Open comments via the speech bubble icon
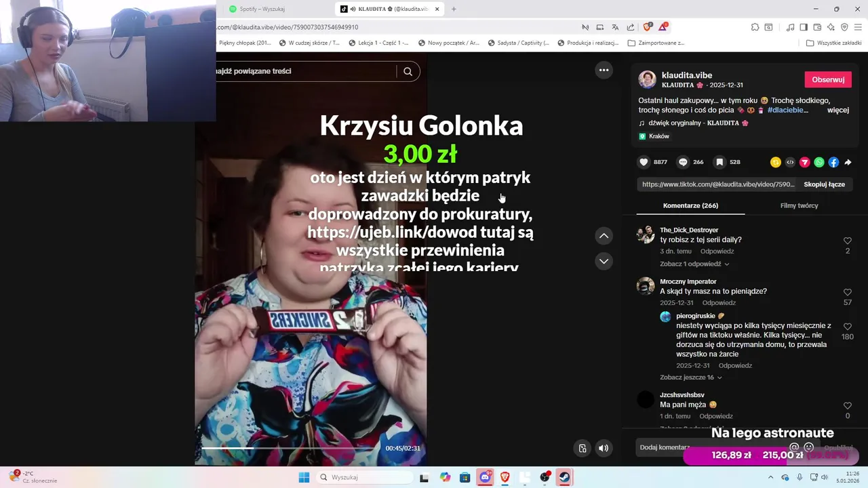 click(x=683, y=163)
